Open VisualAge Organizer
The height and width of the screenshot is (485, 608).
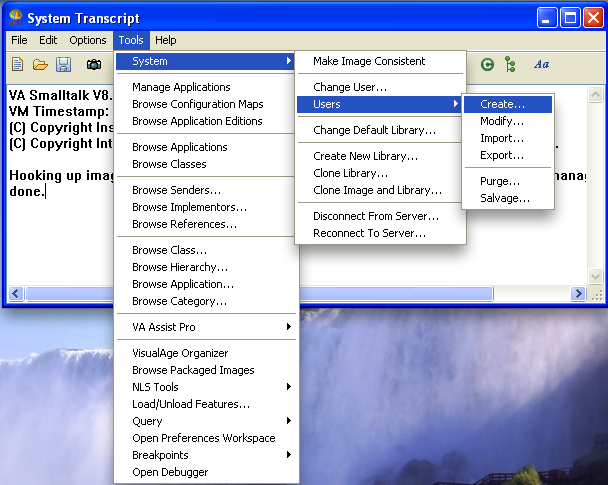(206, 353)
